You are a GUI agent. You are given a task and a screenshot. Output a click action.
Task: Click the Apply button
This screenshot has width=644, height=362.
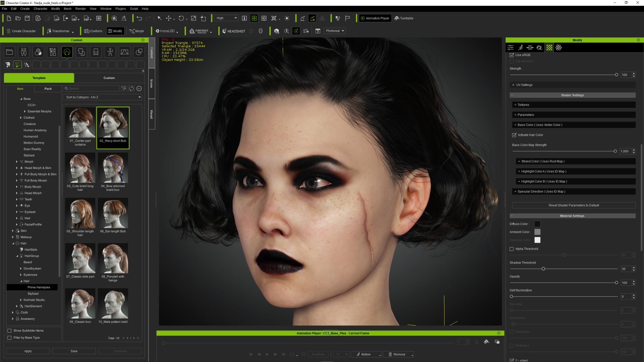28,351
